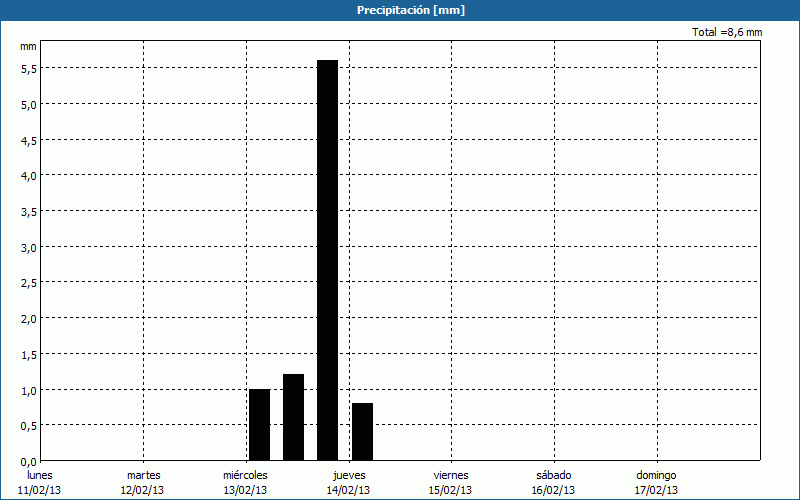
Task: Select the sábado day label
Action: point(553,475)
